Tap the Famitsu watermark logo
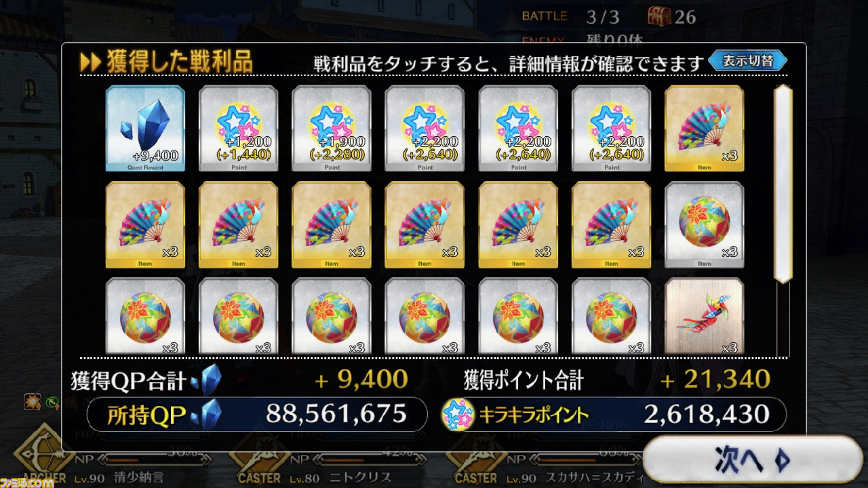Image resolution: width=868 pixels, height=488 pixels. coord(28,481)
